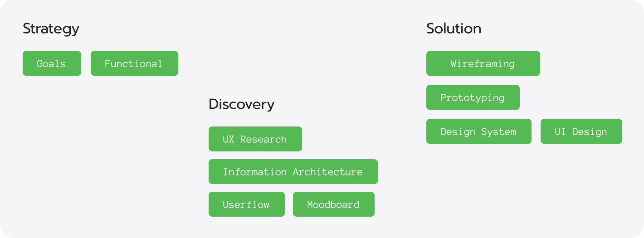This screenshot has width=644, height=238.
Task: Open the UX Research tag
Action: click(x=255, y=139)
